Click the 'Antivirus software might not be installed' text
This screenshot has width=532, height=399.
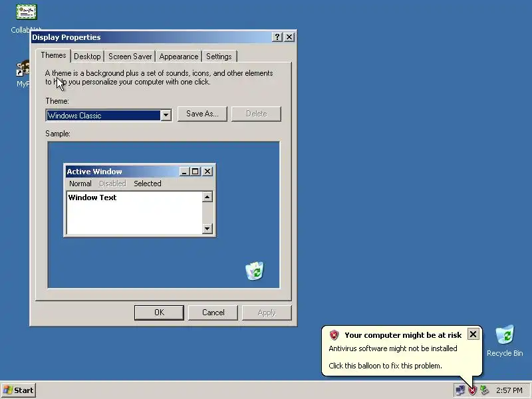click(393, 348)
